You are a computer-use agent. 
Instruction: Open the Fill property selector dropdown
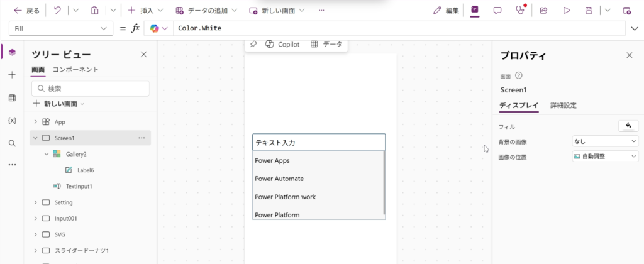click(61, 28)
